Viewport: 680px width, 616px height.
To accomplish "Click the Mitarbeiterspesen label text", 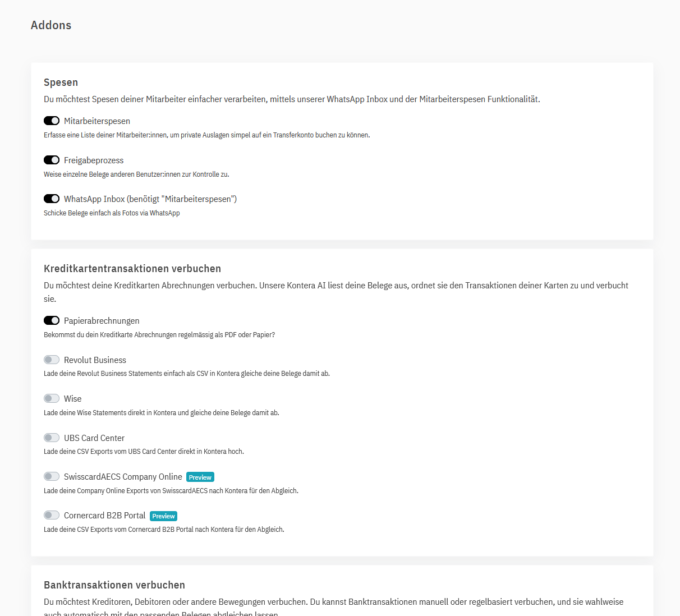I will (97, 121).
